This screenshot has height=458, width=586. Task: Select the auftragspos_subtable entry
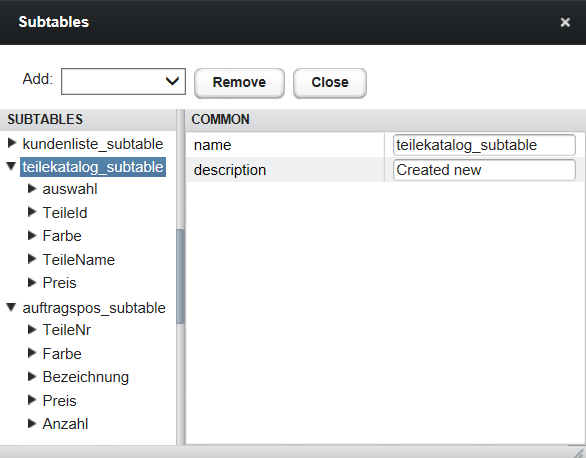pyautogui.click(x=94, y=308)
